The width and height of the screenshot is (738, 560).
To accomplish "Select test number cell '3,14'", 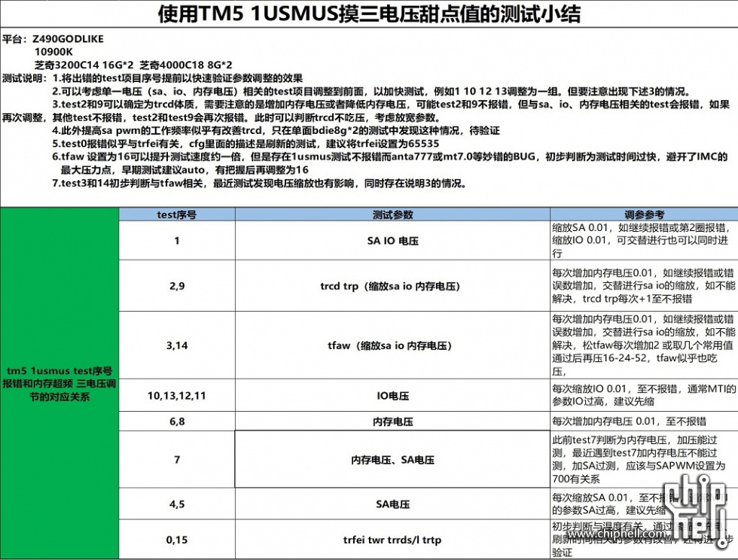I will pos(177,345).
